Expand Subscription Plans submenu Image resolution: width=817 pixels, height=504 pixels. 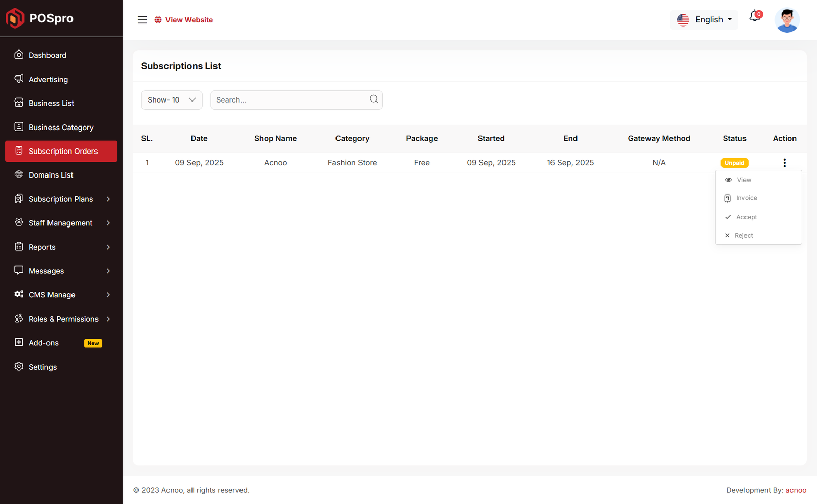point(61,199)
